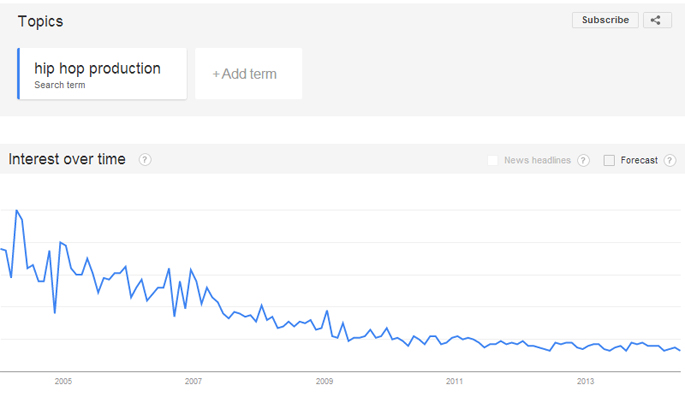Screen dimensions: 685x397
Task: Click the 2009 label on the timeline
Action: (324, 381)
